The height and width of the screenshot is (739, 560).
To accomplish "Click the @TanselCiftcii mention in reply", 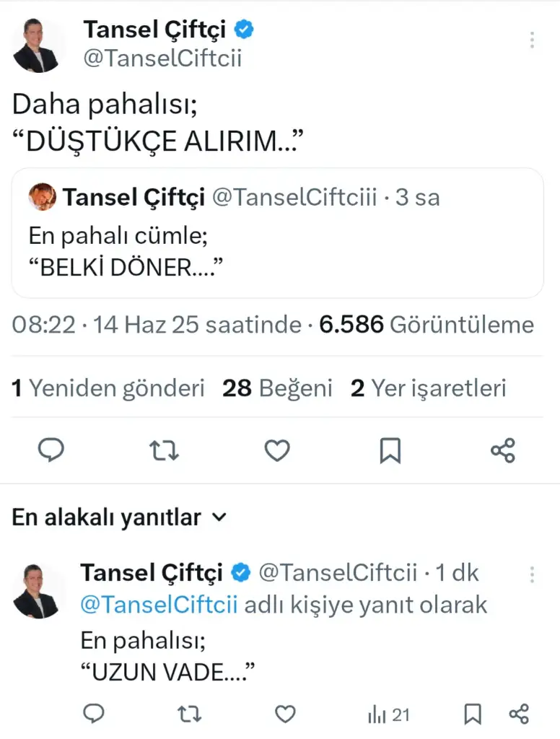I will [159, 605].
